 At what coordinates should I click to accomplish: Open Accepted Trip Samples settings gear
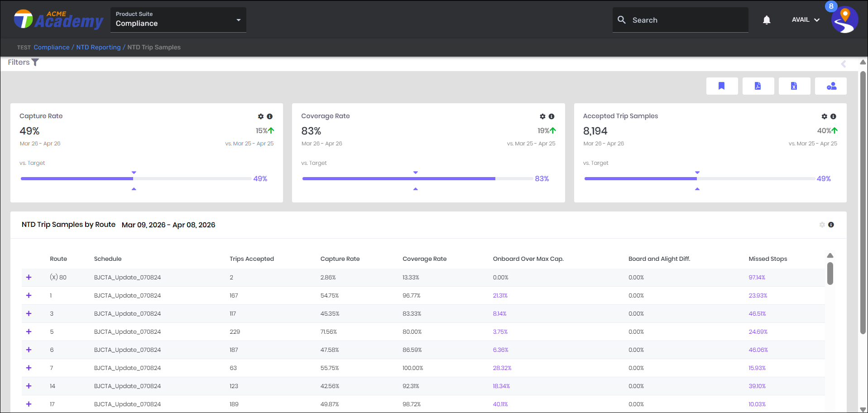[x=824, y=116]
